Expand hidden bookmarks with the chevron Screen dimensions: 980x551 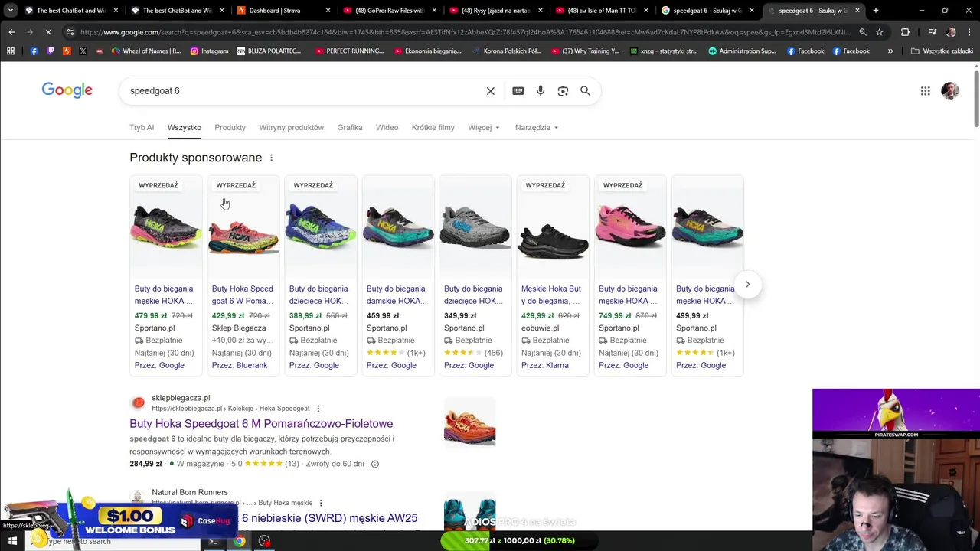coord(890,51)
